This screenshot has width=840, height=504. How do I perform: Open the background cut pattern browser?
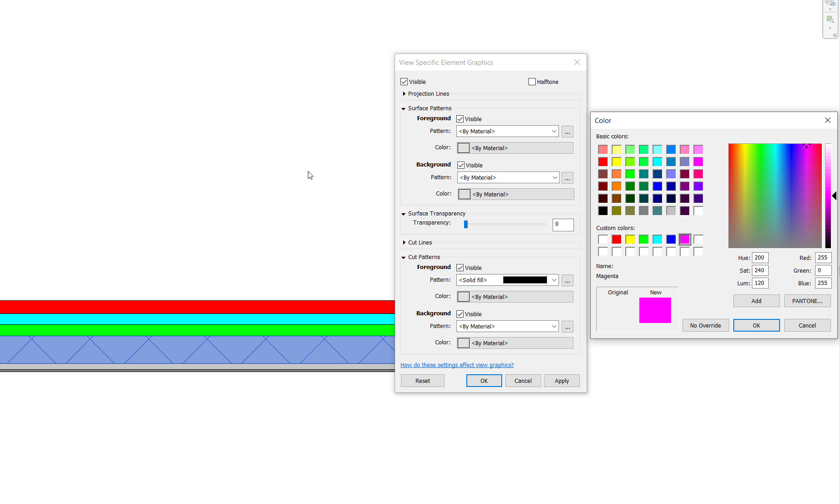click(x=567, y=327)
